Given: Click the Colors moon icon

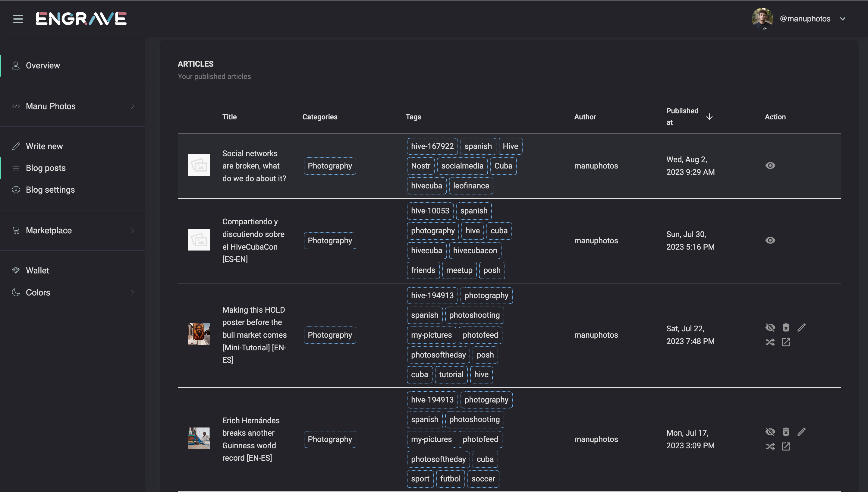Looking at the screenshot, I should point(16,293).
